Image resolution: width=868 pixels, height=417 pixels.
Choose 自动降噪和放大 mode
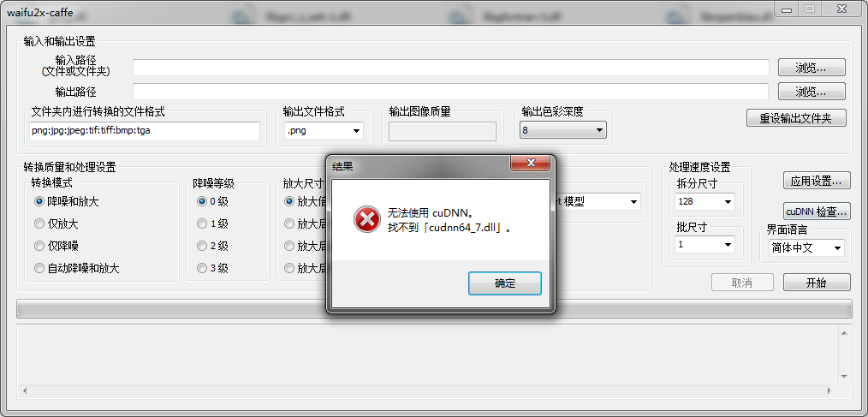click(77, 268)
